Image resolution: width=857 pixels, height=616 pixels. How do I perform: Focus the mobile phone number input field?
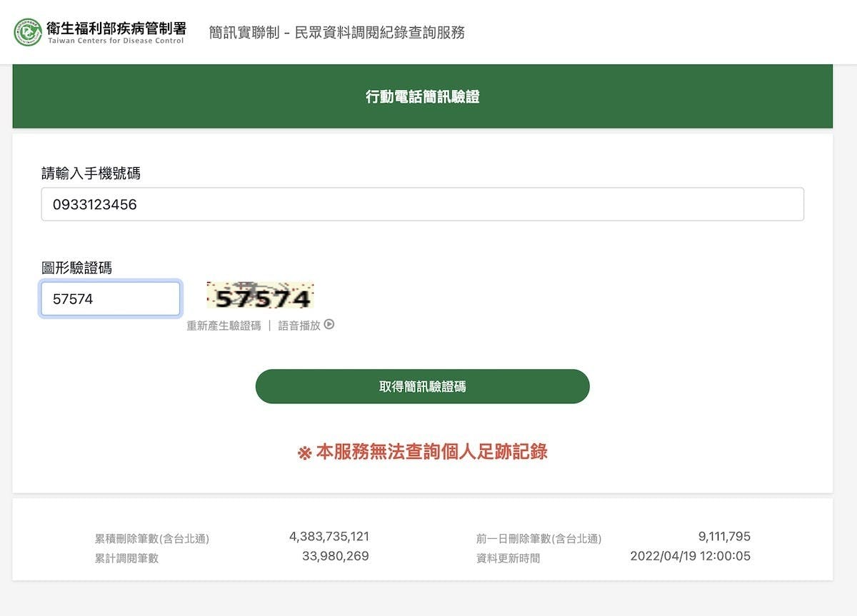tap(423, 204)
